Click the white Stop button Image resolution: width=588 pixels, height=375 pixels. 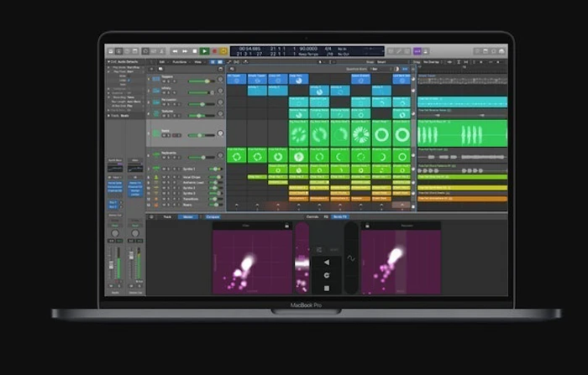pos(195,51)
